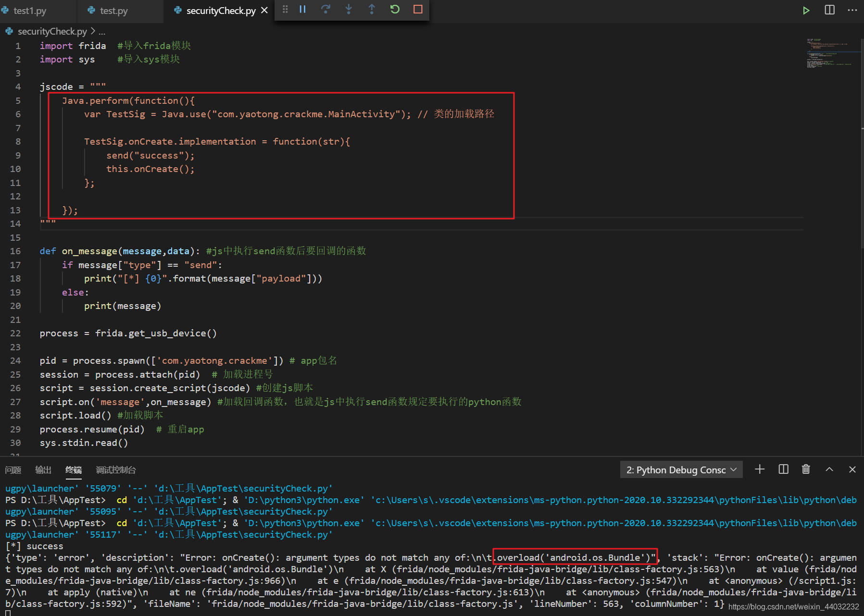This screenshot has width=864, height=616.
Task: Run the Python file via play button
Action: tap(806, 10)
